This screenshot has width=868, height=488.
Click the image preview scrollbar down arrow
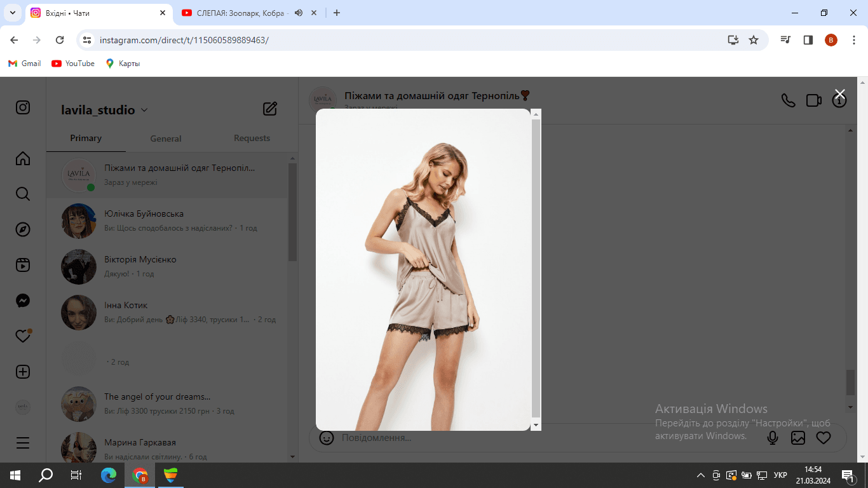coord(536,424)
